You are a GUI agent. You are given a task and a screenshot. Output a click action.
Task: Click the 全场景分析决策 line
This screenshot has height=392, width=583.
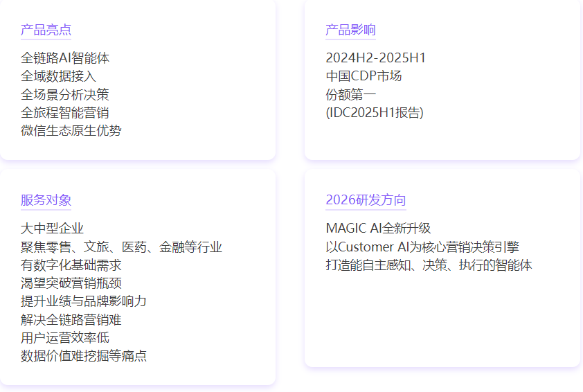pyautogui.click(x=65, y=94)
